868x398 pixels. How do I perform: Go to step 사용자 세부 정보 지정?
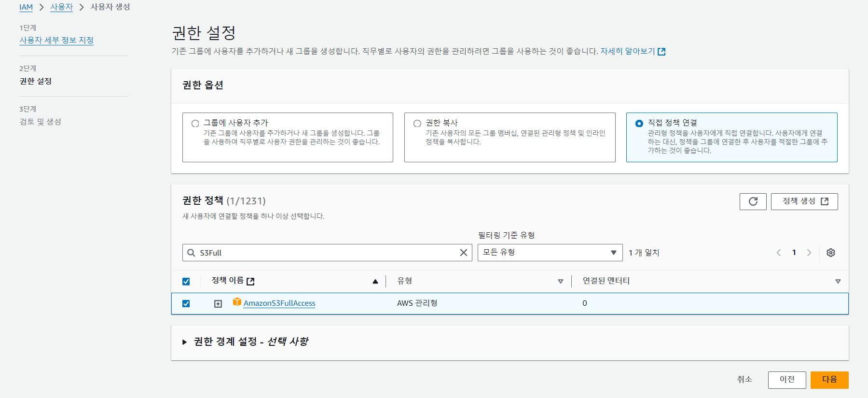(x=56, y=40)
